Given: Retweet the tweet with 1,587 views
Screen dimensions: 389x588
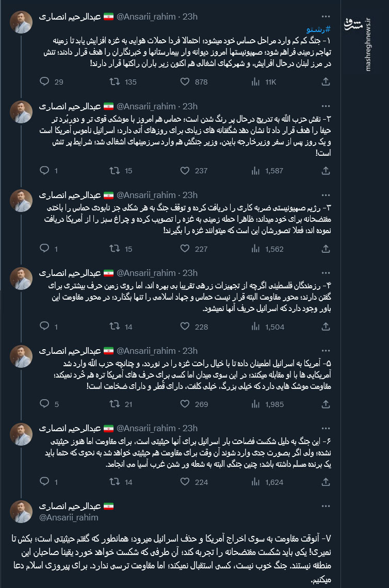Looking at the screenshot, I should pos(114,170).
